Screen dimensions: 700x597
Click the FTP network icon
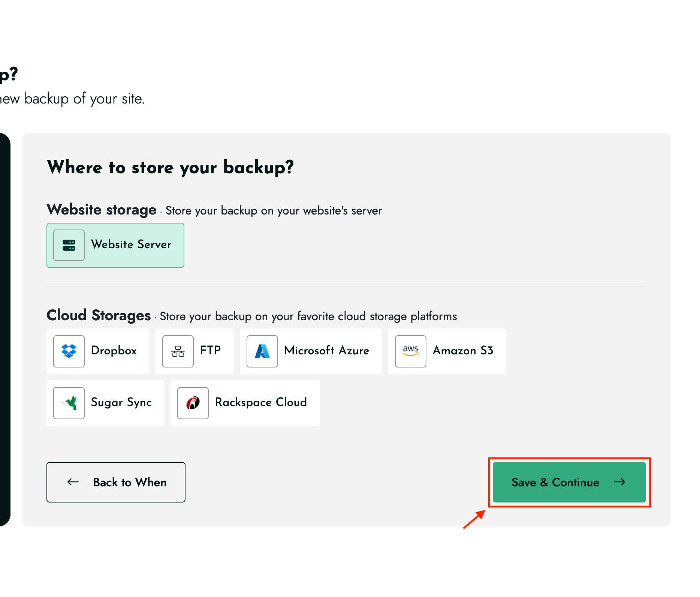[x=178, y=351]
